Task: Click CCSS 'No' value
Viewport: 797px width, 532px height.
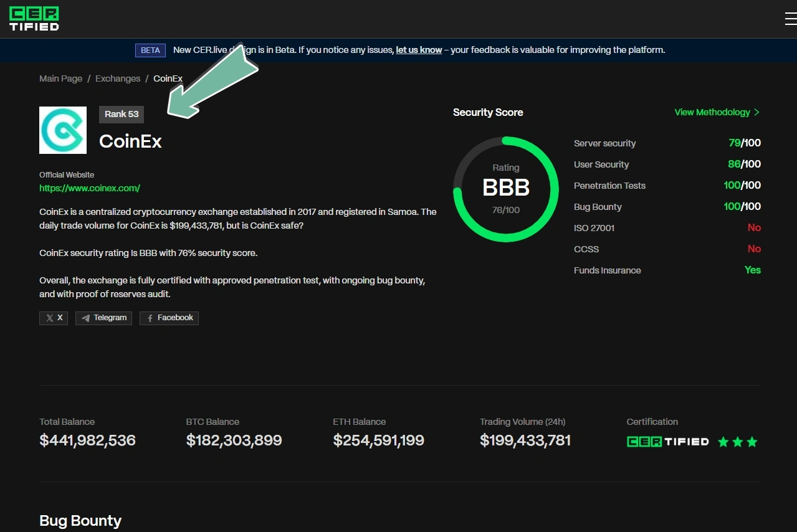Action: 754,249
